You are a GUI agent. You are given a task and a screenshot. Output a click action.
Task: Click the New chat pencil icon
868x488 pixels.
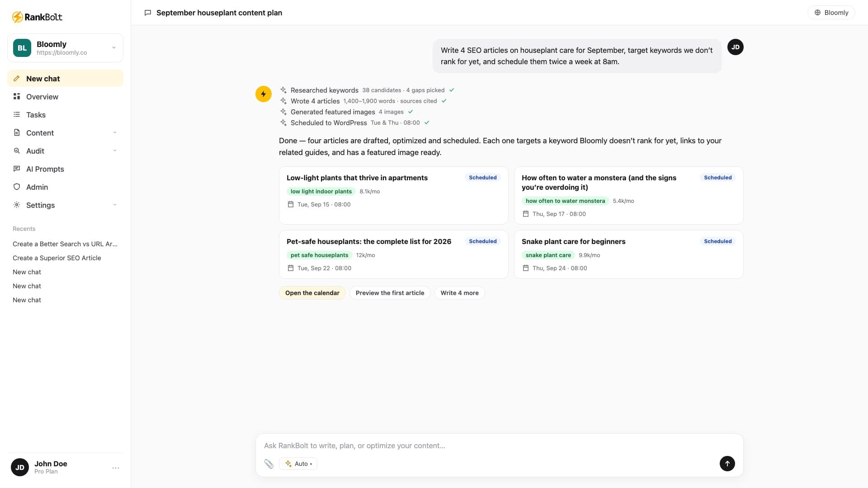click(x=17, y=79)
